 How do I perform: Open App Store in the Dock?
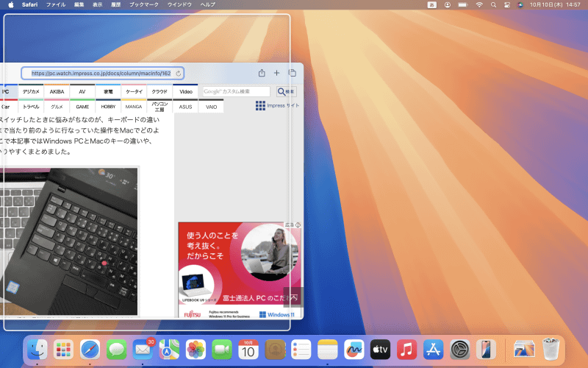click(x=433, y=350)
